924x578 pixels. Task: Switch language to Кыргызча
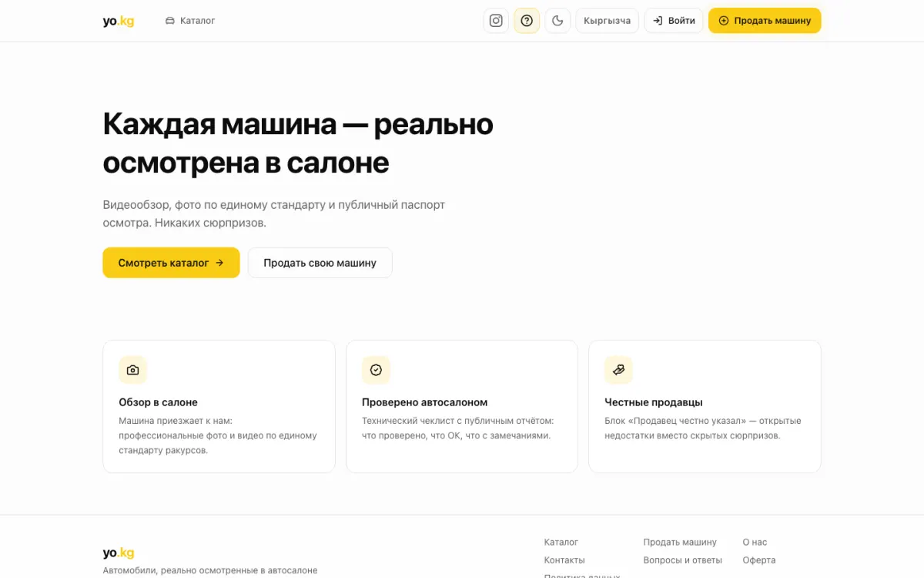(x=607, y=21)
